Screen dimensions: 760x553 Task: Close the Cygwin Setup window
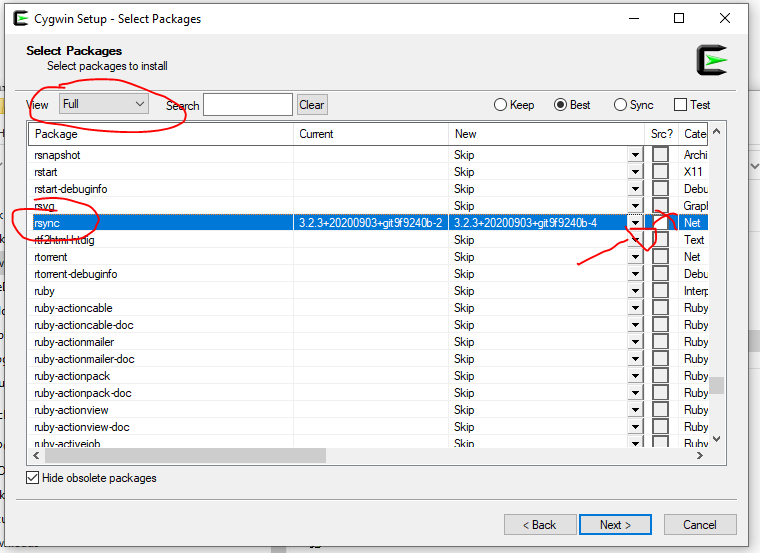[x=725, y=18]
